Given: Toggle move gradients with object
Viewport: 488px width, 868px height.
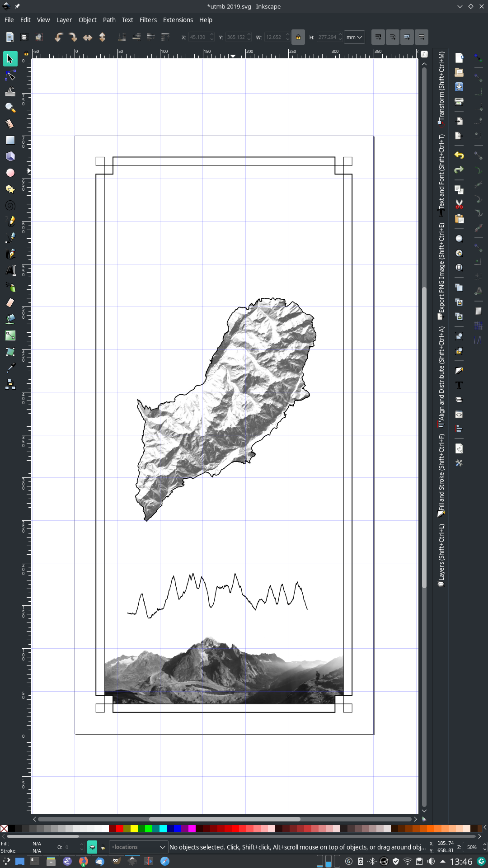Looking at the screenshot, I should click(407, 37).
